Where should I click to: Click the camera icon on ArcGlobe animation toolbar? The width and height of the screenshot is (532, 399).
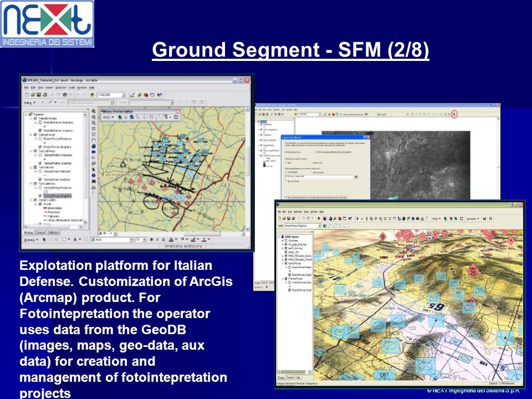[484, 218]
